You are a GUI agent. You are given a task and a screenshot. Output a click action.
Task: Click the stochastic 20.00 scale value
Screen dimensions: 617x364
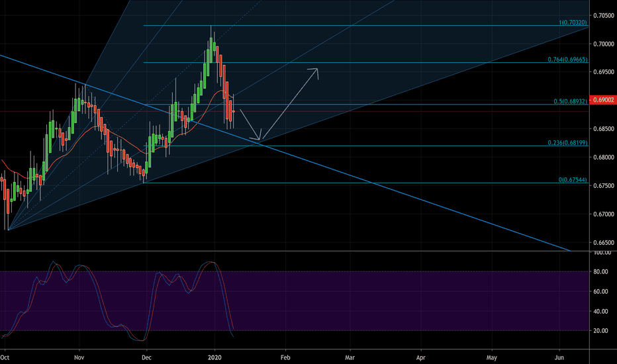pos(601,330)
